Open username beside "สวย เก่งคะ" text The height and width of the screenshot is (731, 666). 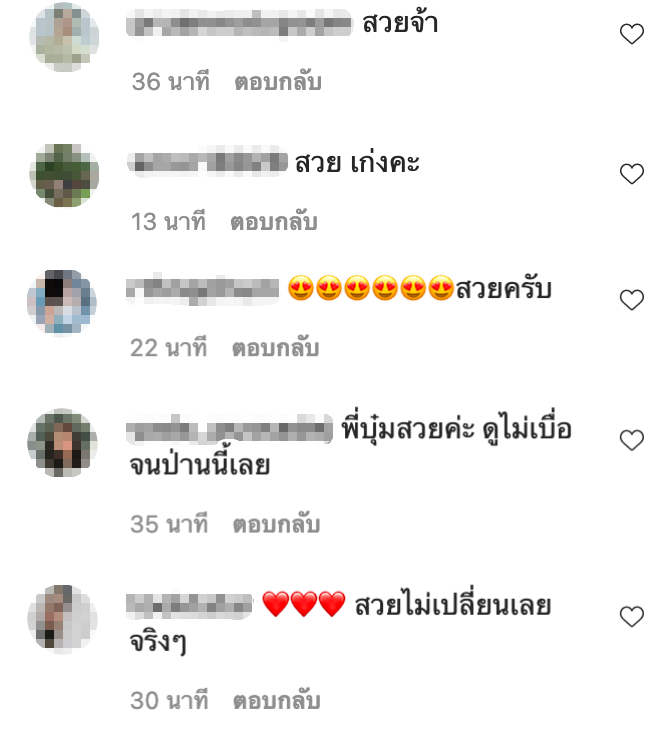pos(207,162)
